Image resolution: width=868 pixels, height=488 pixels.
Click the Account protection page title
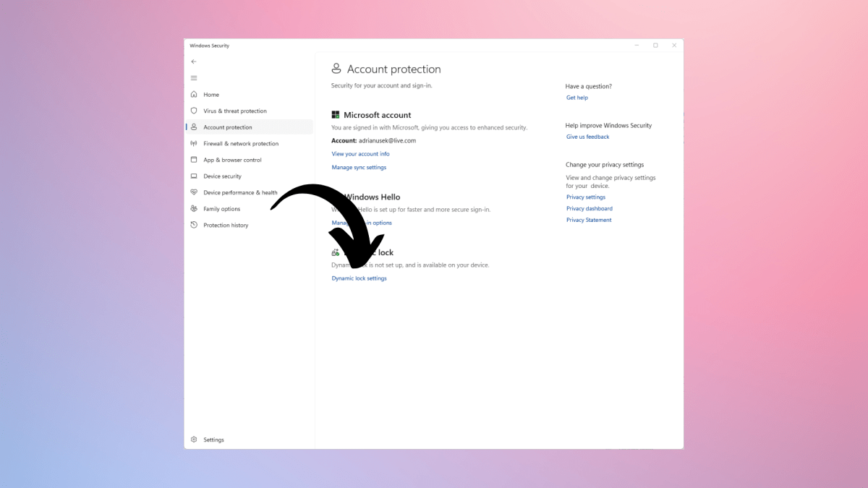tap(393, 69)
